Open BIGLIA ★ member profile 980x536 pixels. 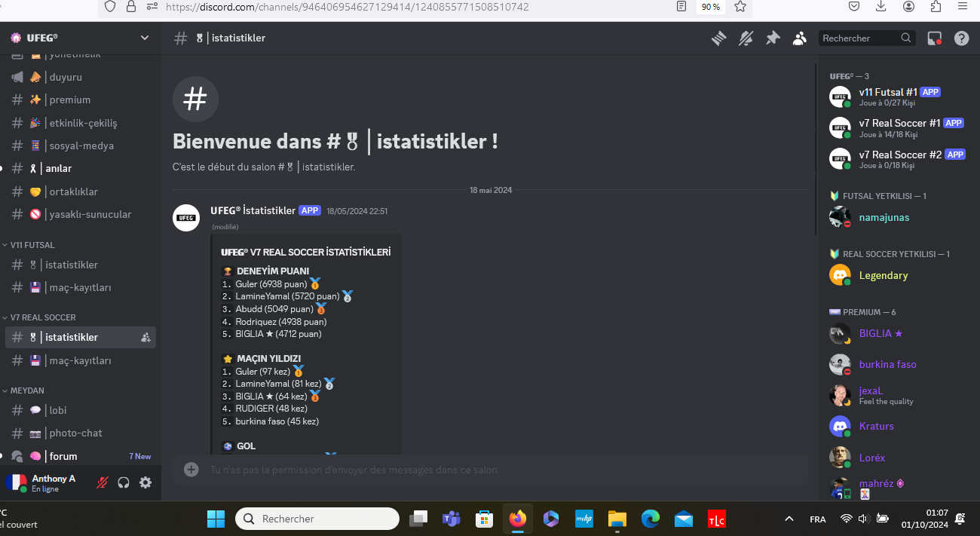(896, 333)
